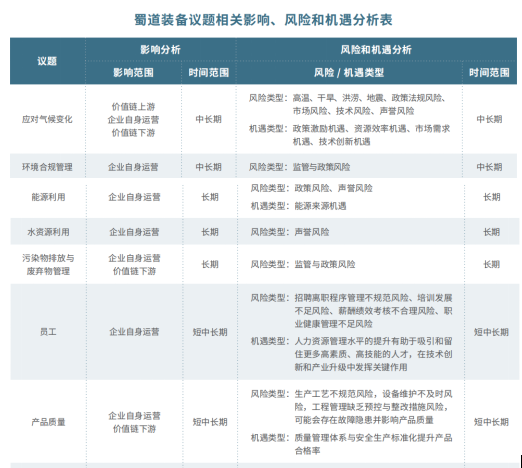This screenshot has height=468, width=522.
Task: Click "企业自身运营" in the 水资源利用 row
Action: [x=134, y=232]
